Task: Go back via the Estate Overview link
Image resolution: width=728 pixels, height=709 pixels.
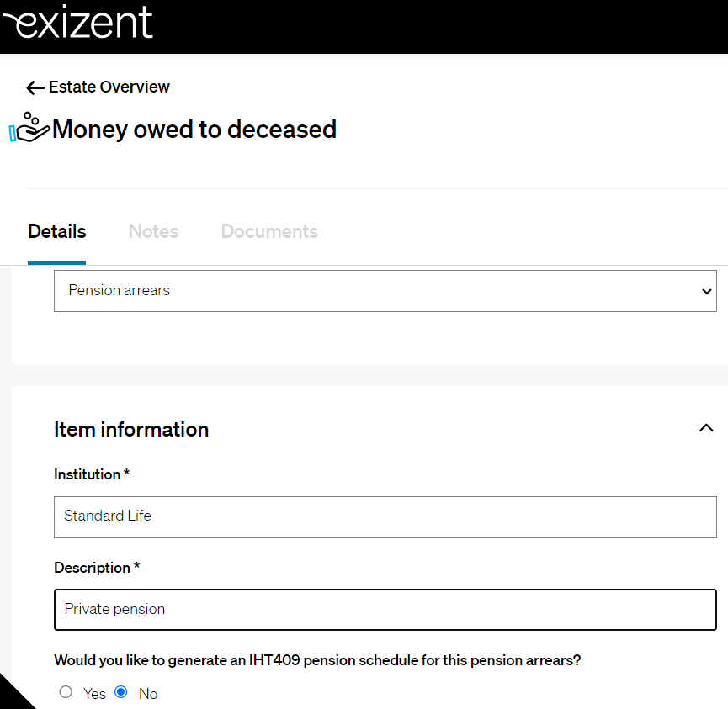Action: pyautogui.click(x=109, y=87)
